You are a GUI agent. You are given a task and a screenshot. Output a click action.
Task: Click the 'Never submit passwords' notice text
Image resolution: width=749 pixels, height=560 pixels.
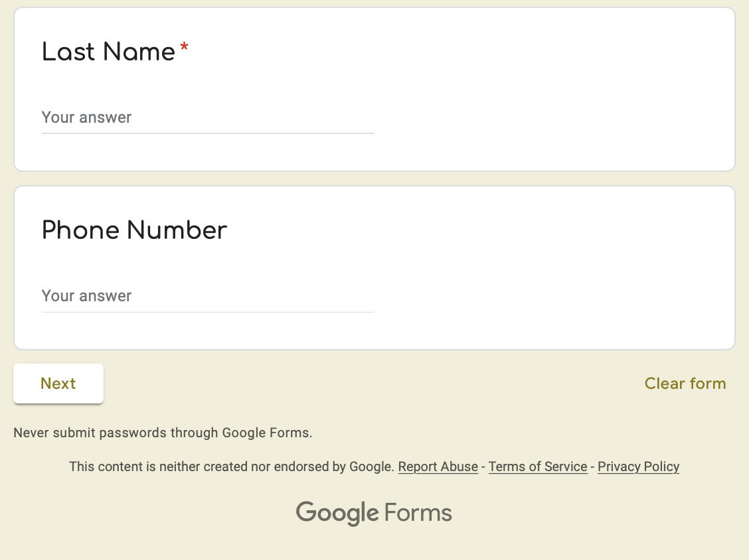click(x=163, y=433)
